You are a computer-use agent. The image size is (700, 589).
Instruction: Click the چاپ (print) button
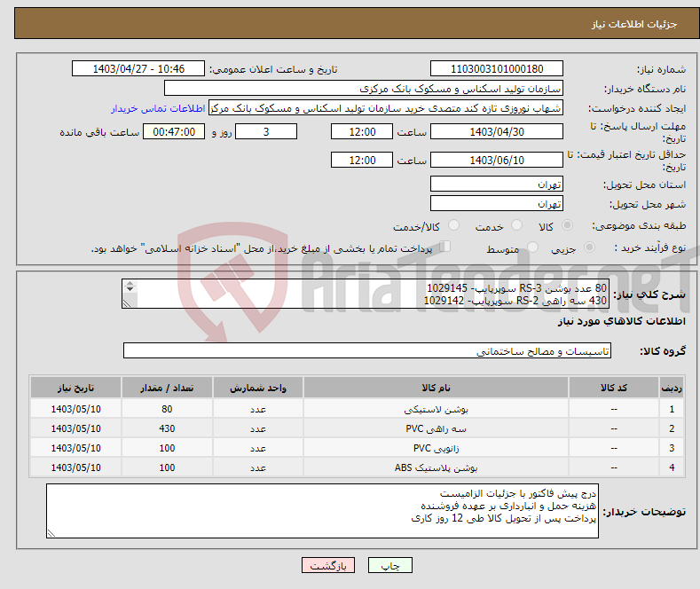389,565
